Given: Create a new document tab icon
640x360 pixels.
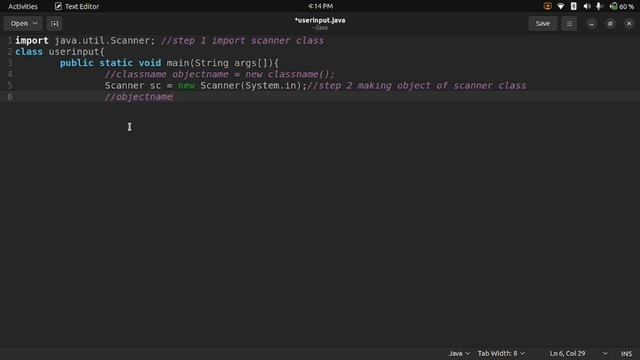Looking at the screenshot, I should 54,24.
